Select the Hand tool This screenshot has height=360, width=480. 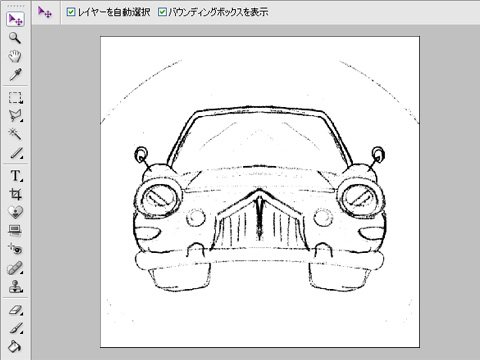[15, 56]
